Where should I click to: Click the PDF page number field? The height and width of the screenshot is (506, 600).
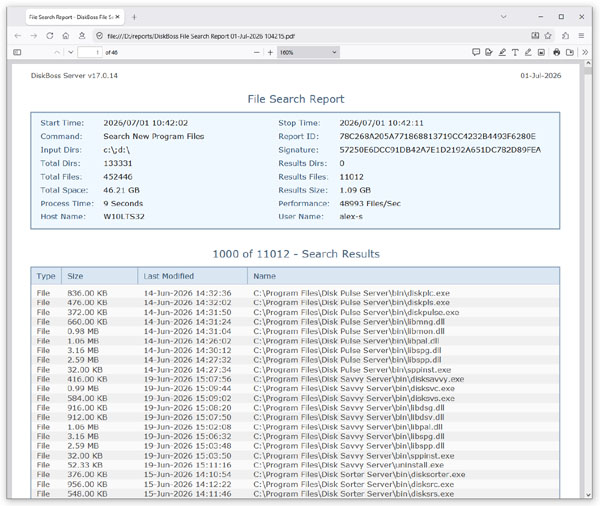point(90,52)
